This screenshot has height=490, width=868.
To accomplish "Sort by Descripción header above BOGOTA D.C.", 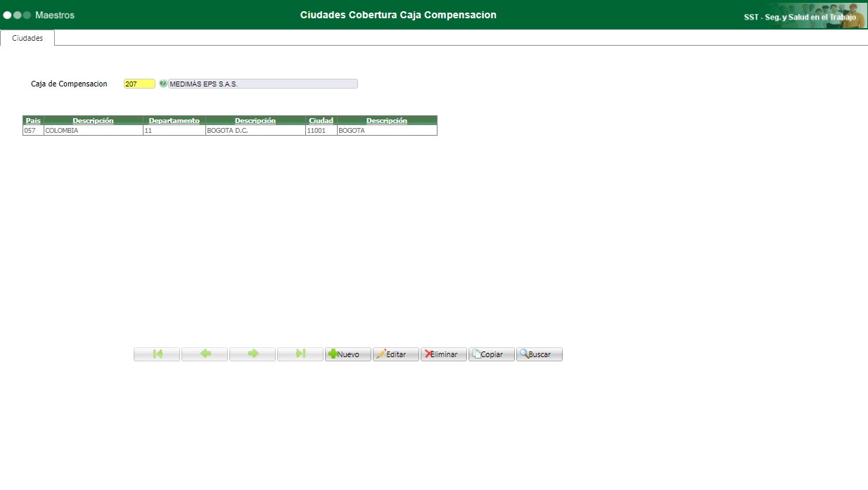I will [x=255, y=120].
